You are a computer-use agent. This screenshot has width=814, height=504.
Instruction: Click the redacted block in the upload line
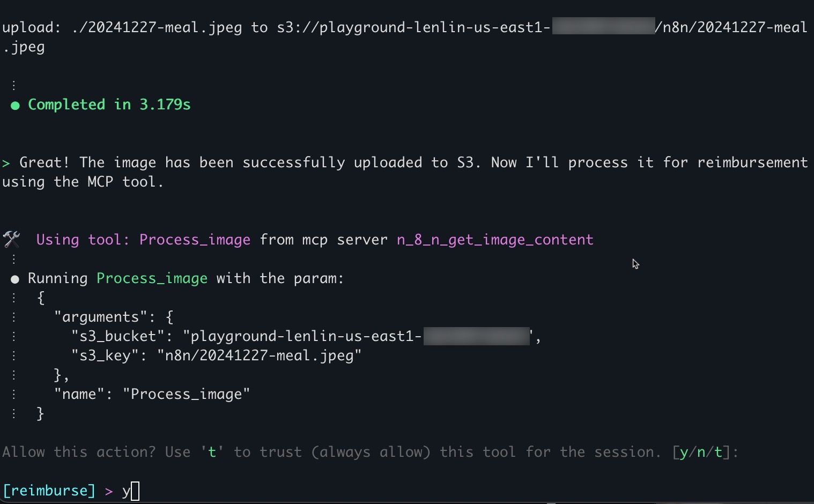(x=603, y=26)
